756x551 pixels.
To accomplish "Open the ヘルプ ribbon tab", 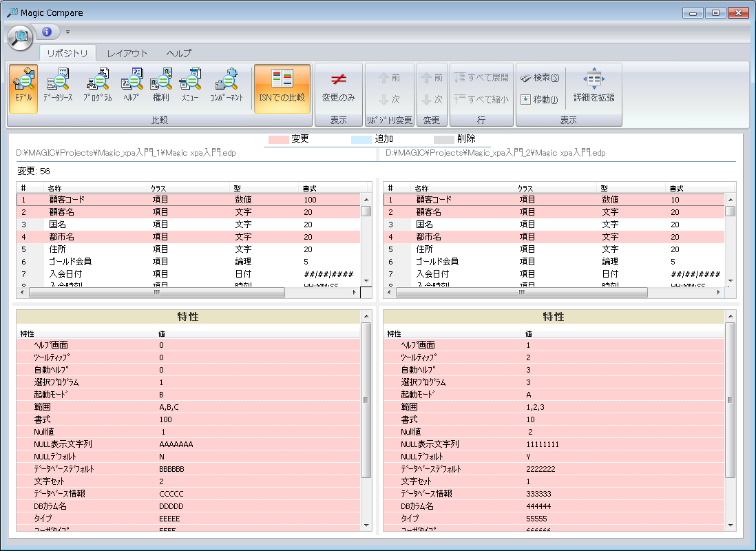I will click(179, 54).
